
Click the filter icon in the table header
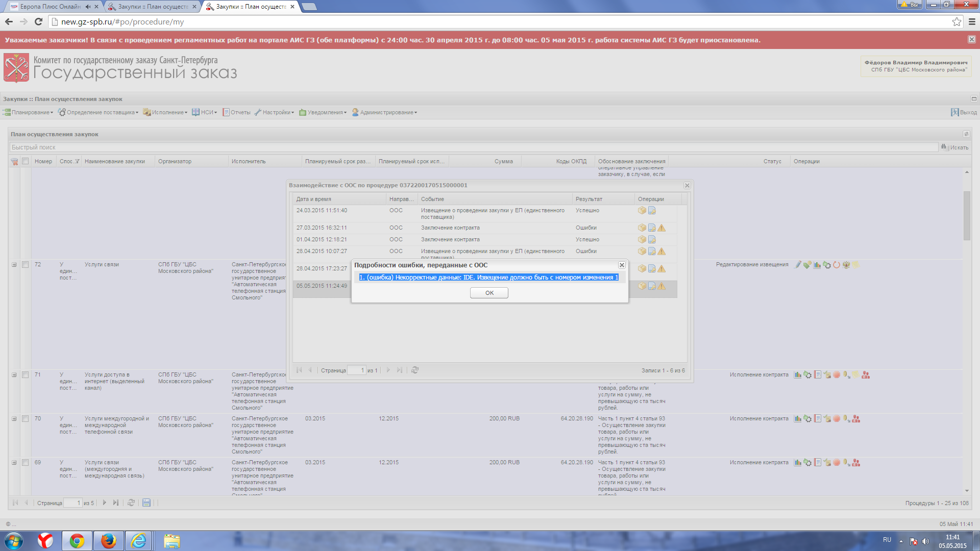[x=14, y=162]
